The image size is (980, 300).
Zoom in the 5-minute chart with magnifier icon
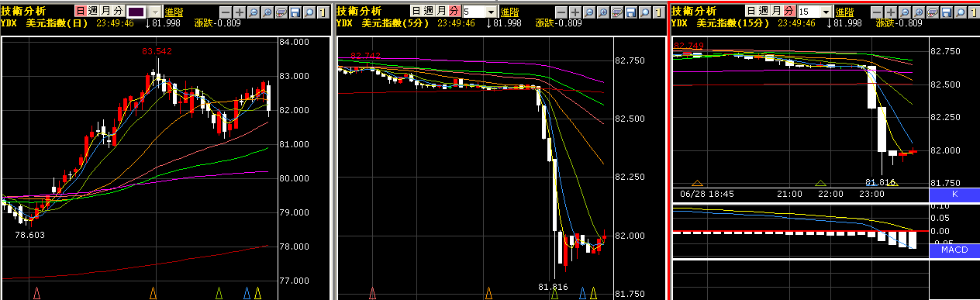click(602, 12)
